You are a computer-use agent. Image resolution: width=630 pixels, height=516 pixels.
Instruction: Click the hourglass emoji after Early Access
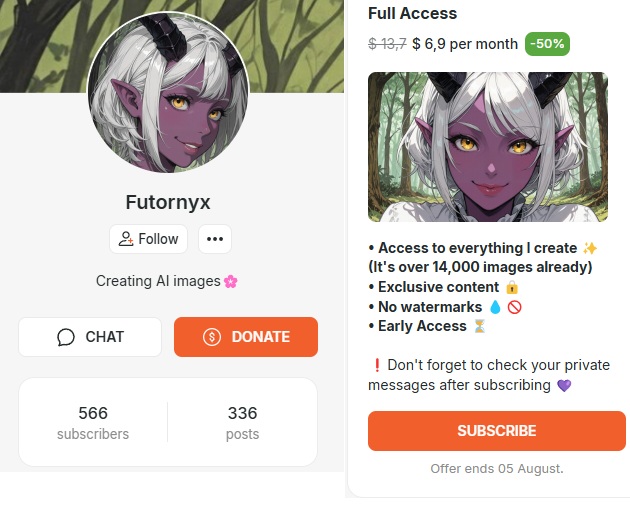click(x=480, y=326)
